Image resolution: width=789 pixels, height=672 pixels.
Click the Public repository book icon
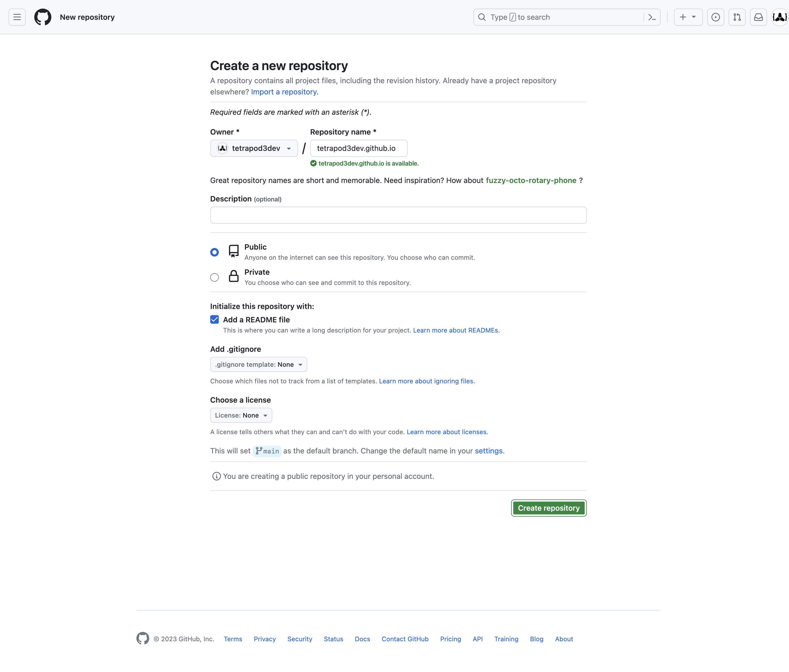click(x=234, y=251)
